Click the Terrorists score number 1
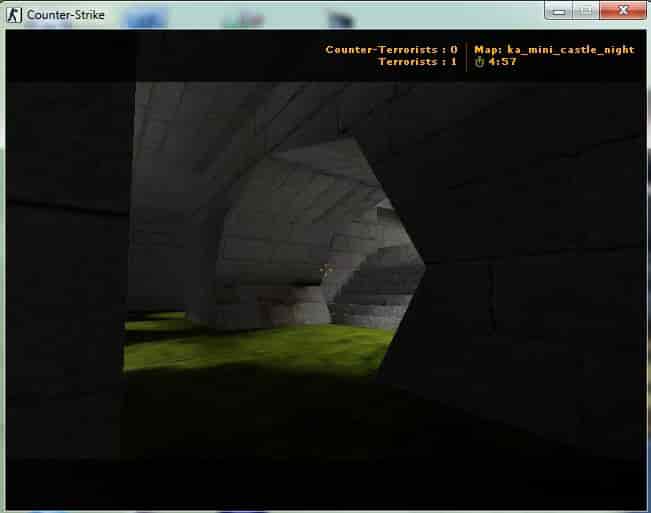This screenshot has width=651, height=513. click(454, 62)
